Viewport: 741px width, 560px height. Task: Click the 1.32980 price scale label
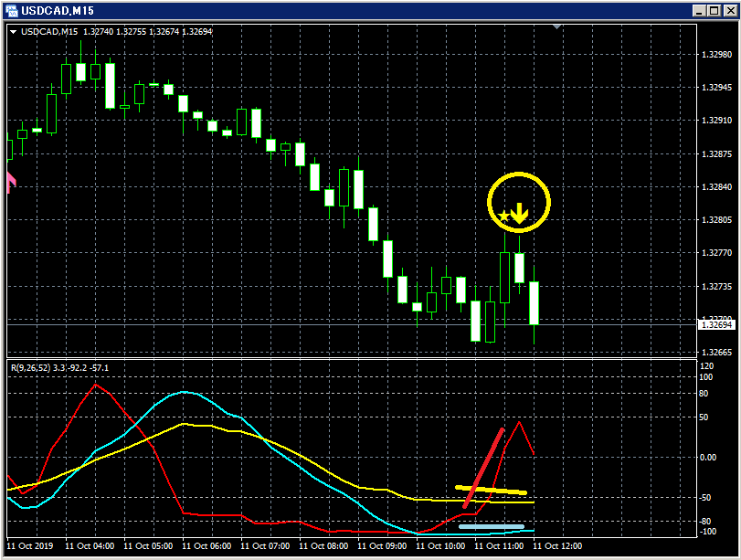pyautogui.click(x=716, y=54)
